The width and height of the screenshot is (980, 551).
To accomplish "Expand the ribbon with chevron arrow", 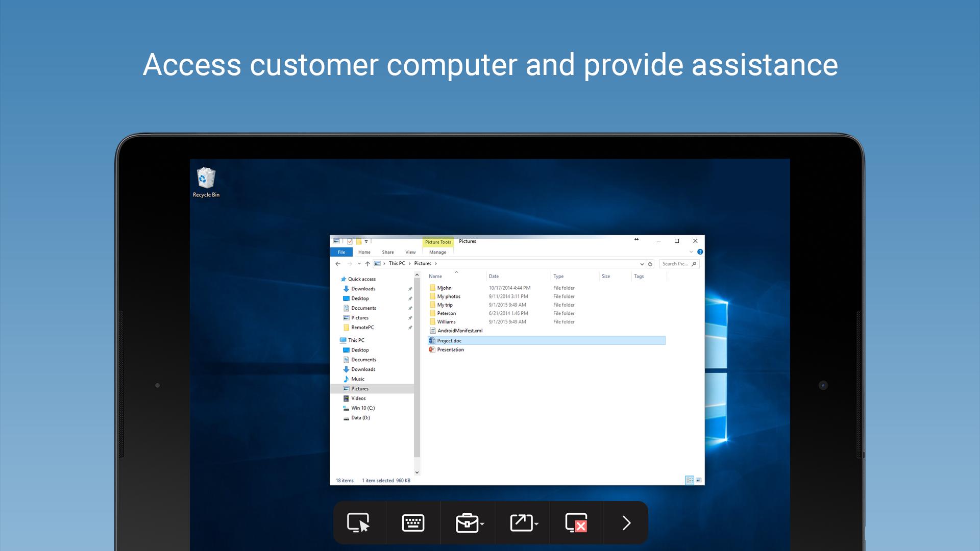I will 692,252.
